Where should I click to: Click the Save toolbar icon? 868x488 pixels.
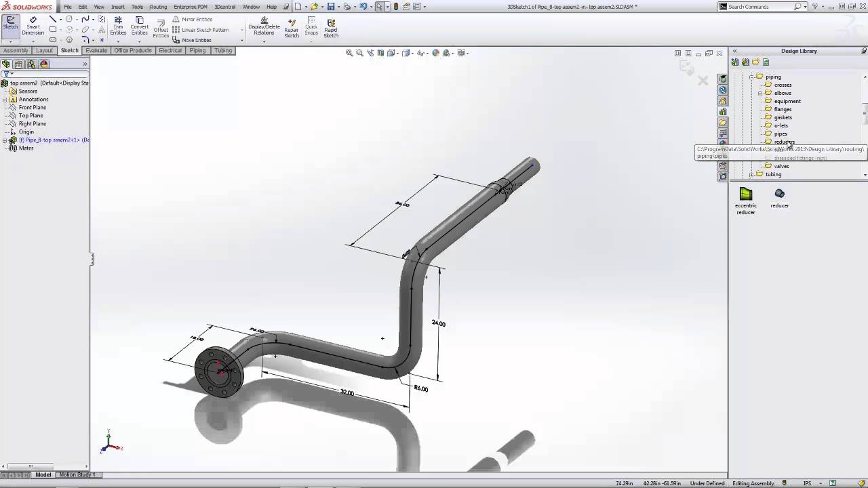coord(331,7)
